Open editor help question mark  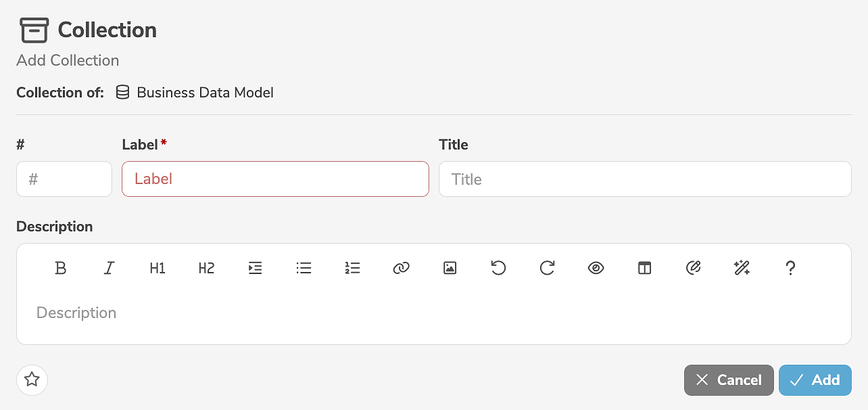[790, 269]
